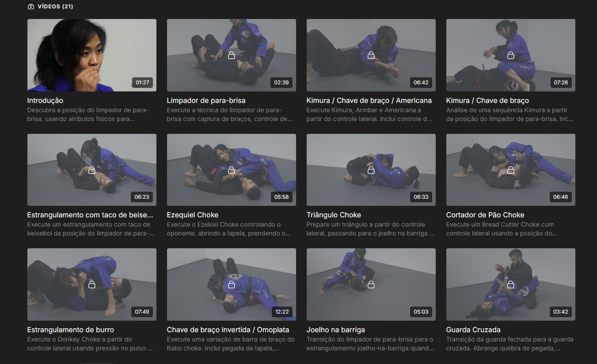The height and width of the screenshot is (364, 597).
Task: Click lock icon on Limpador de para-brisa video
Action: [231, 55]
